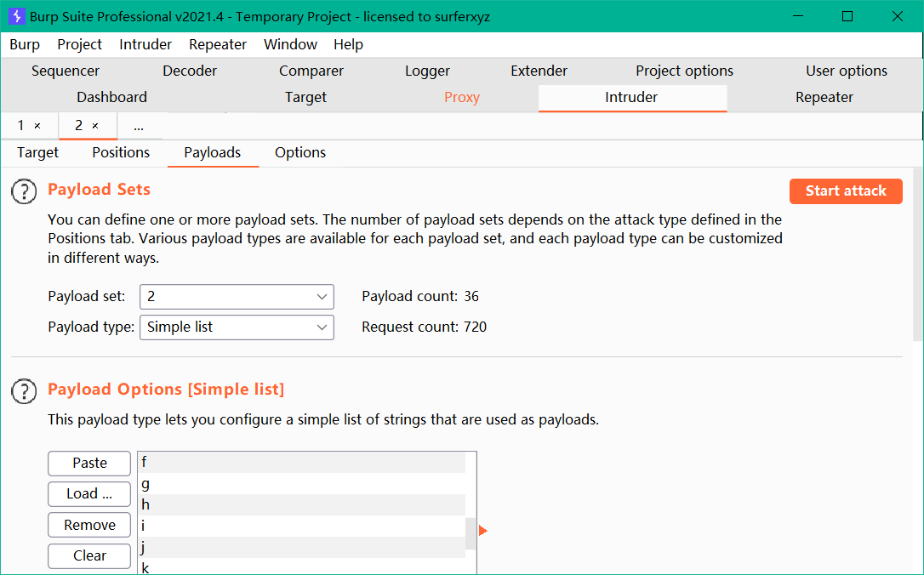Open the Payload type dropdown
This screenshot has height=575, width=924.
pos(237,327)
